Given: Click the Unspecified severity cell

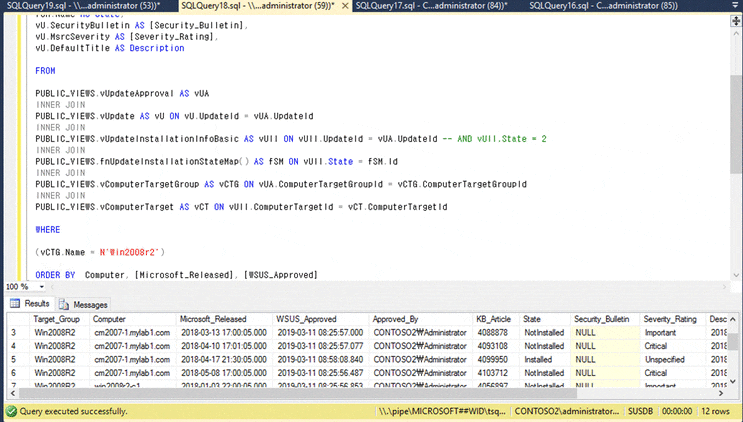Looking at the screenshot, I should click(673, 359).
